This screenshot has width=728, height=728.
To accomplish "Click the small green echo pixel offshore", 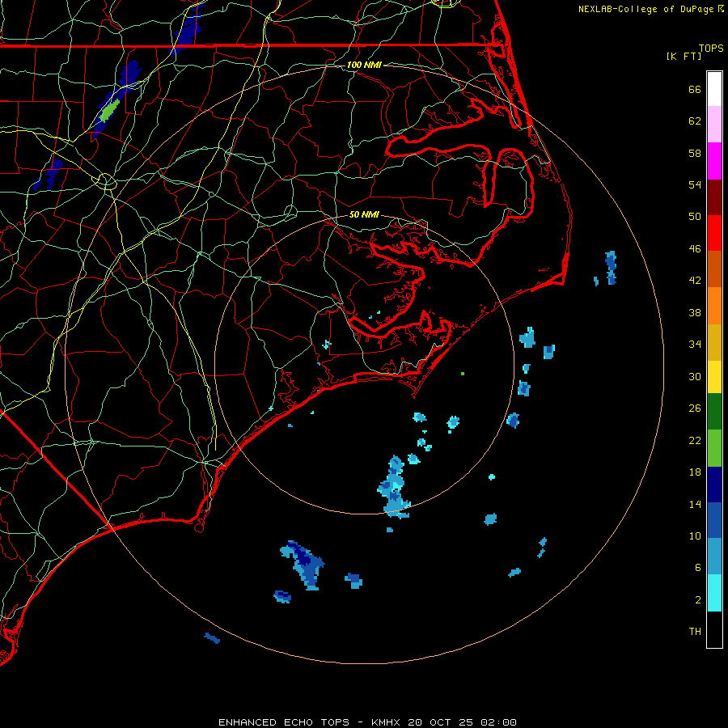I will [463, 373].
